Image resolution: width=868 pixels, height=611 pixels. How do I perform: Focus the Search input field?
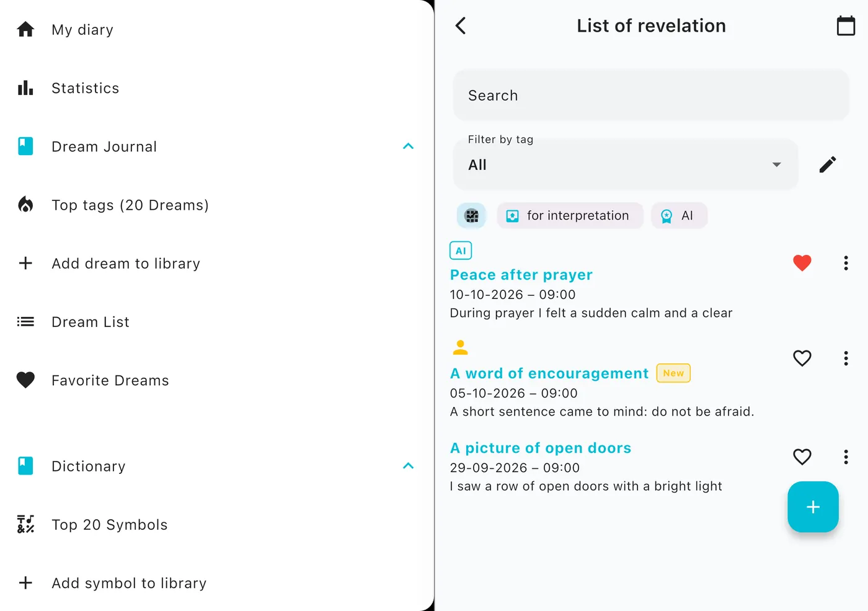651,95
